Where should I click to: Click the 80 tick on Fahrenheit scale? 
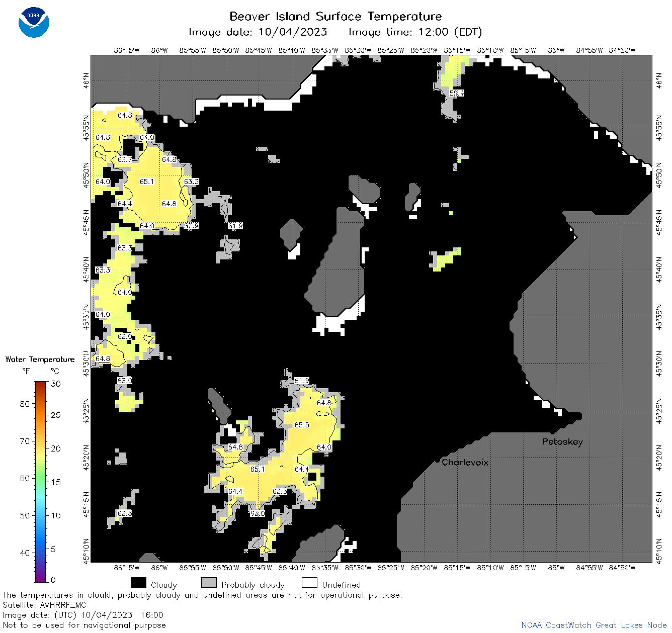click(x=25, y=404)
